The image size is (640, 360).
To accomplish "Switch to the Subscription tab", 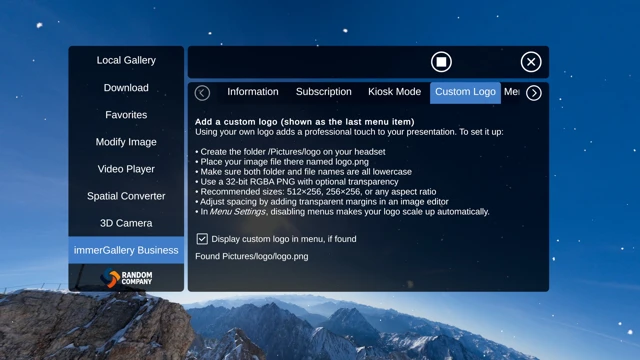I will click(324, 92).
